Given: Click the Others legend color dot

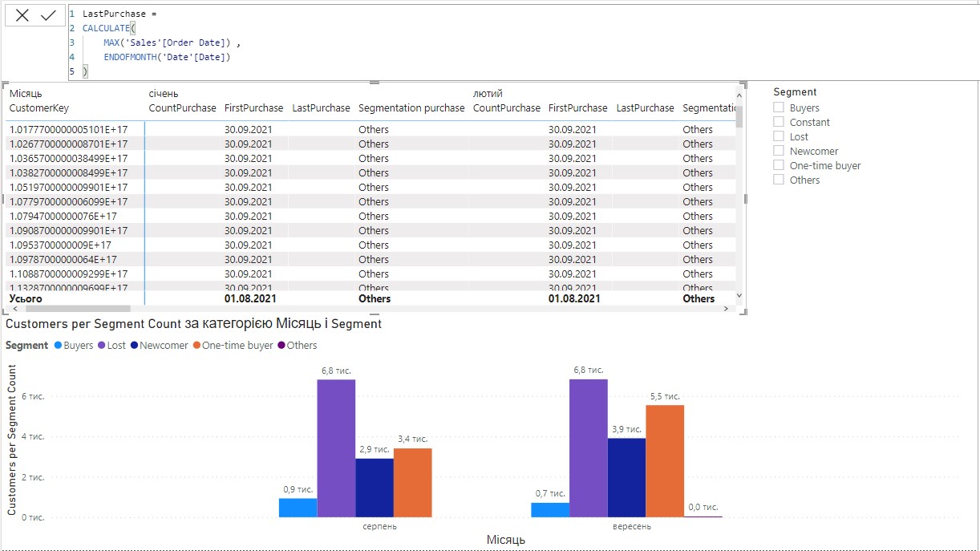Looking at the screenshot, I should pos(281,346).
